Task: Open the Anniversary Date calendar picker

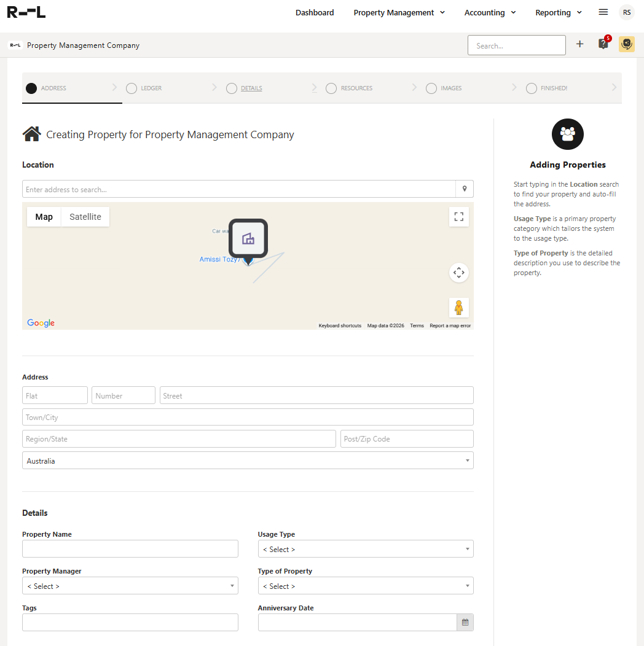Action: 465,623
